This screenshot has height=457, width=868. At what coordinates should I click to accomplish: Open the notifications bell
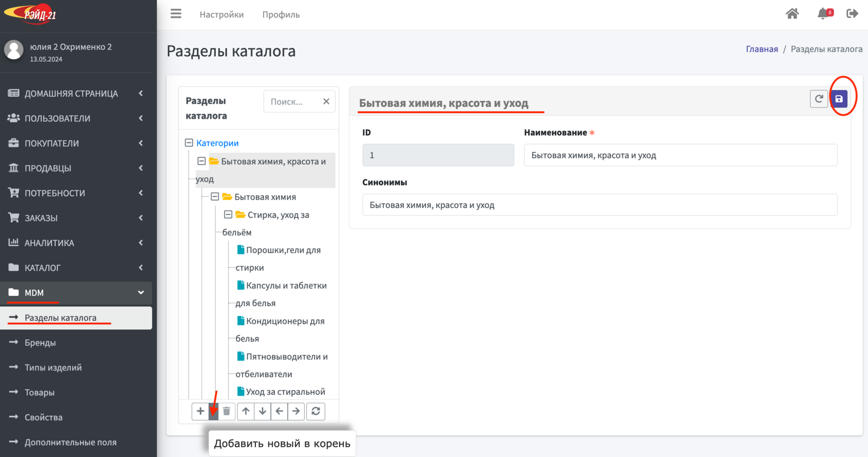(823, 14)
